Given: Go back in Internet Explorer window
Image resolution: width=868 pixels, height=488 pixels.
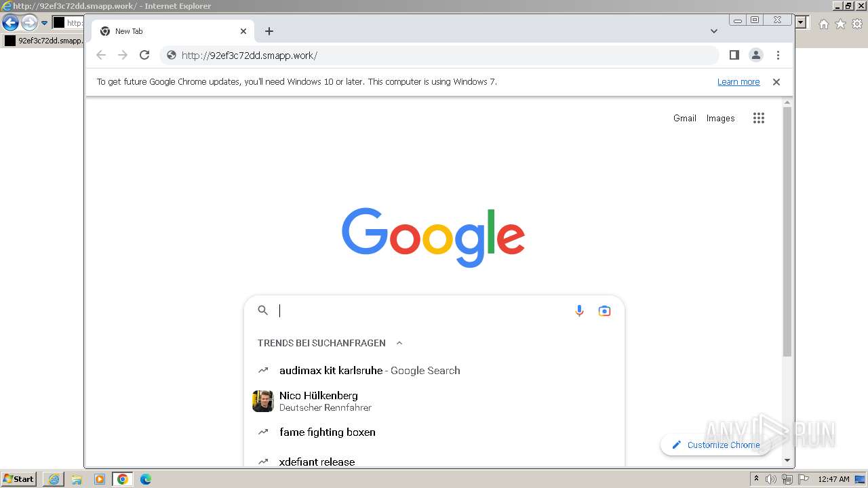Looking at the screenshot, I should tap(10, 23).
